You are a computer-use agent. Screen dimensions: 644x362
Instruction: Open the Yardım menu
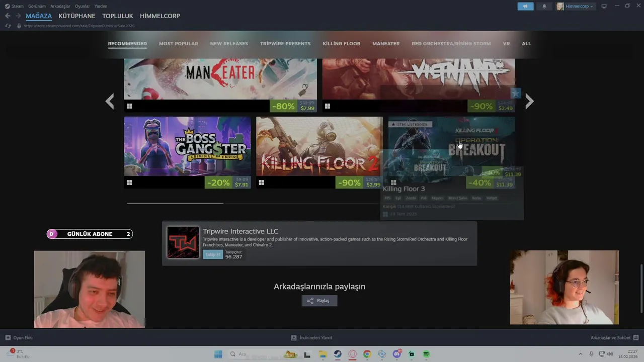click(101, 6)
